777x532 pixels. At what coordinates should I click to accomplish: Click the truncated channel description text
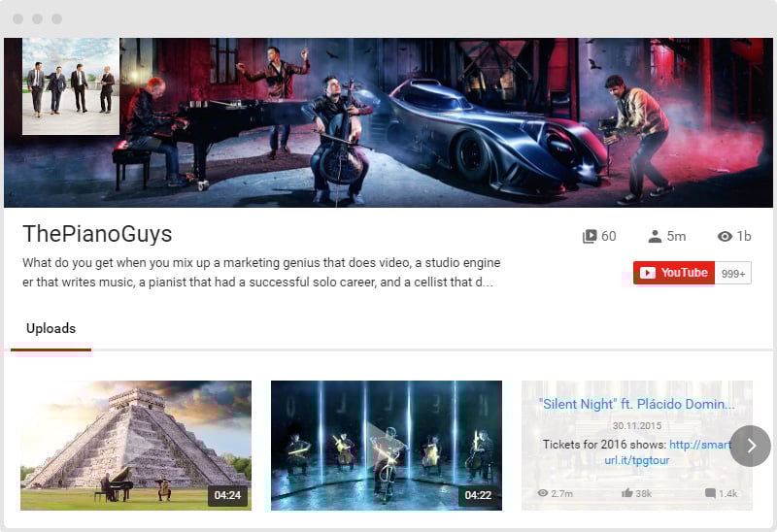(261, 273)
